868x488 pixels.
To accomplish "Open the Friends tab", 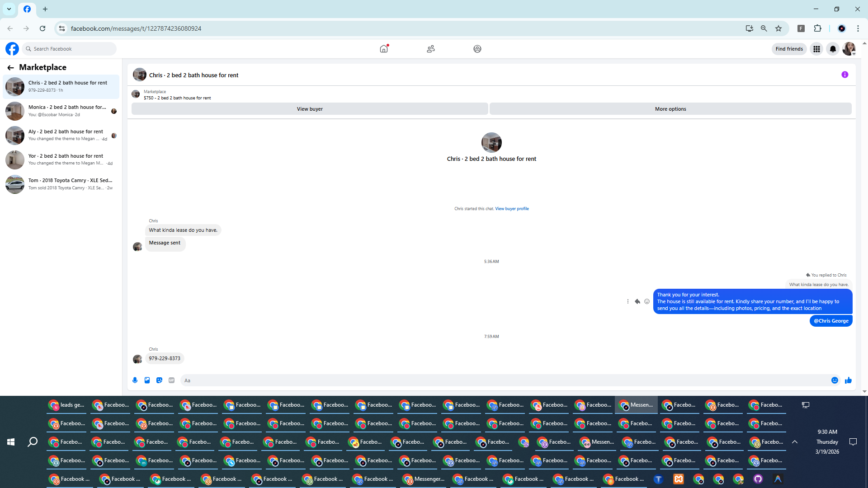I will click(430, 49).
